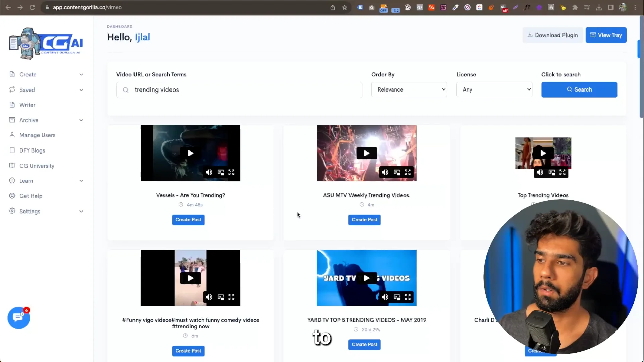
Task: Toggle picture-in-picture on ASU MTV video
Action: 397,172
